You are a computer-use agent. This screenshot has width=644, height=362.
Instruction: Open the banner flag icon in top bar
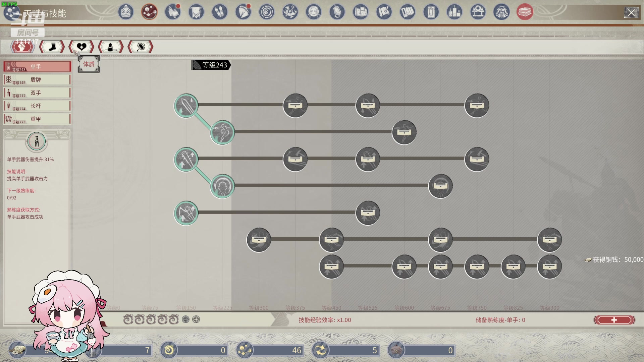pyautogui.click(x=196, y=12)
